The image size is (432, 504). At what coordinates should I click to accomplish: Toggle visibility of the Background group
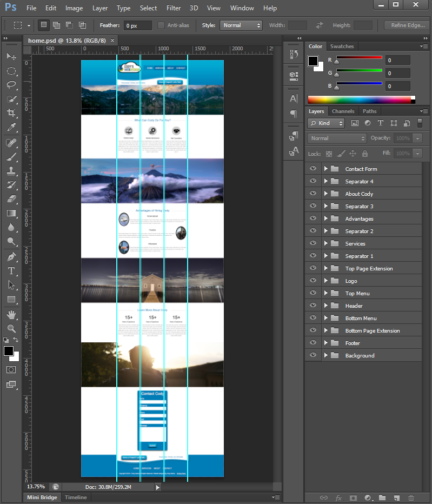point(313,355)
